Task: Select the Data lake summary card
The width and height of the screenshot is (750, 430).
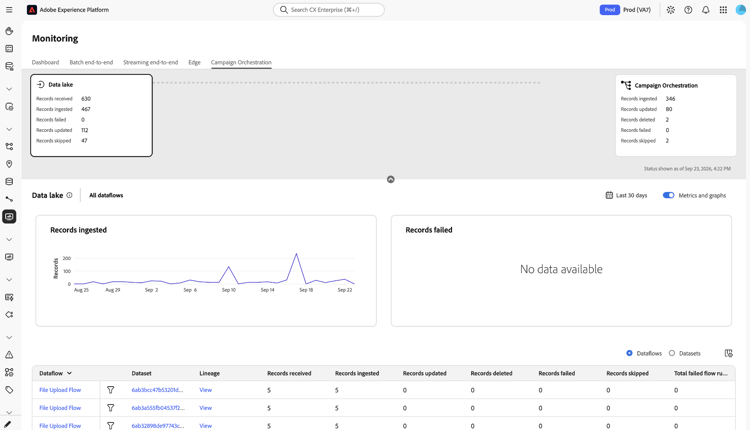Action: [x=91, y=115]
